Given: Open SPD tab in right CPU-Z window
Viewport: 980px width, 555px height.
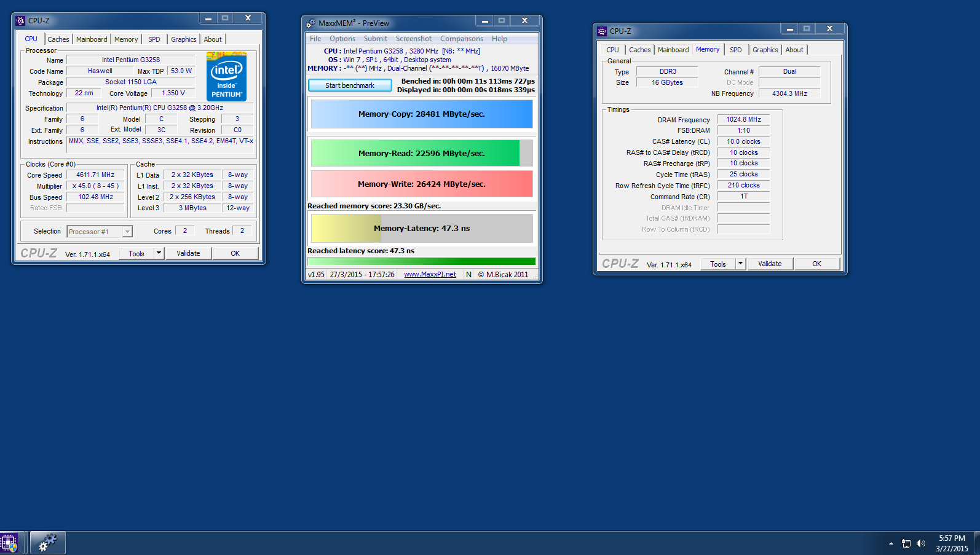Looking at the screenshot, I should 736,50.
